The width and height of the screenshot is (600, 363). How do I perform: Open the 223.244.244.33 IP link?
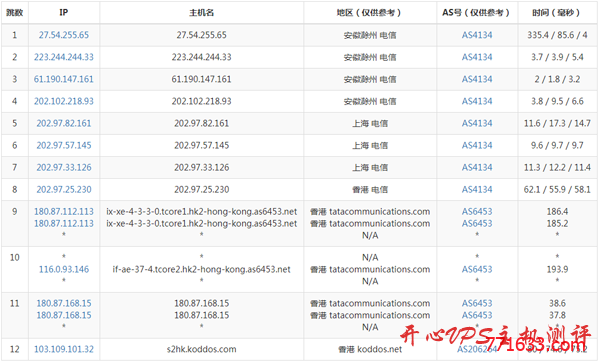[64, 57]
